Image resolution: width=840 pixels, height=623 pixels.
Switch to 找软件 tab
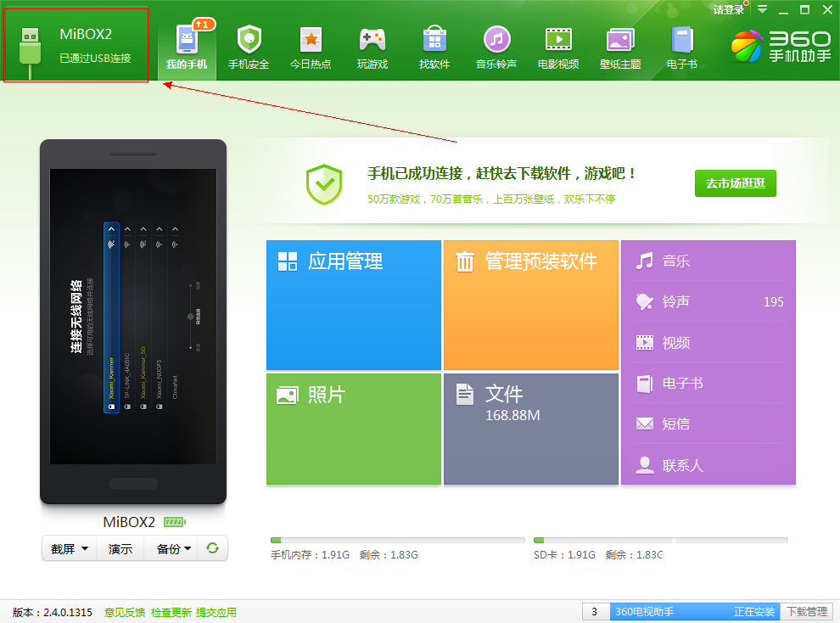point(434,48)
